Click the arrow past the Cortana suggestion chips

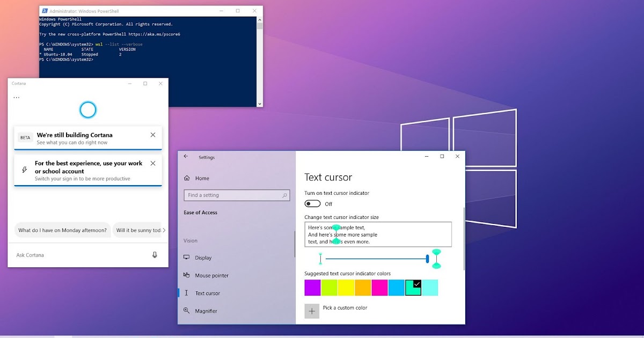[165, 230]
